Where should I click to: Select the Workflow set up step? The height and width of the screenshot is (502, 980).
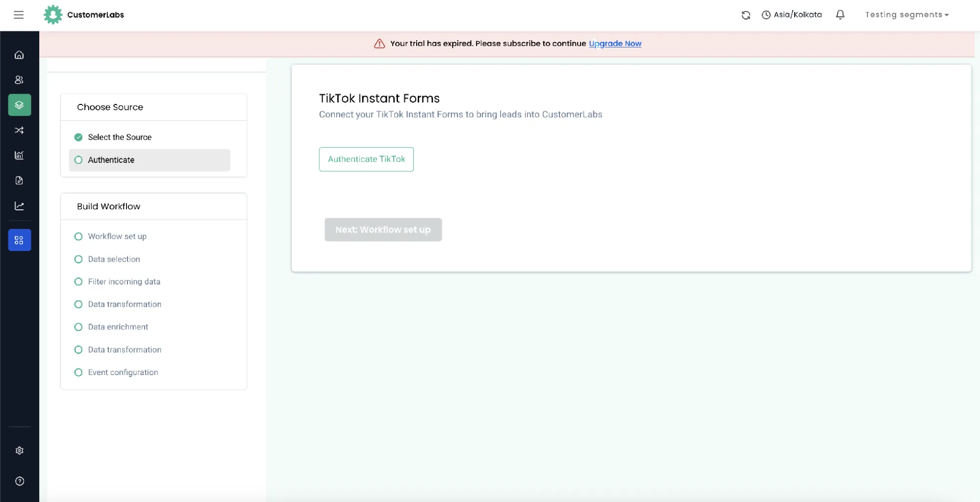117,236
